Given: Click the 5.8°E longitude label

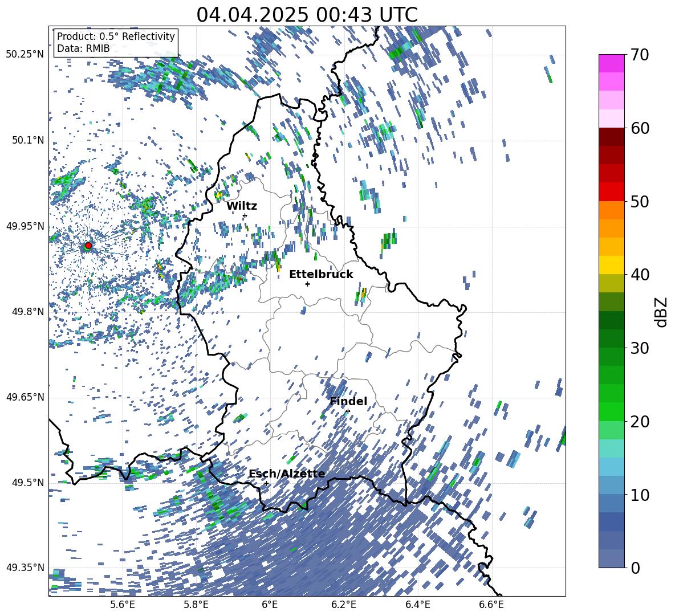Looking at the screenshot, I should point(196,605).
